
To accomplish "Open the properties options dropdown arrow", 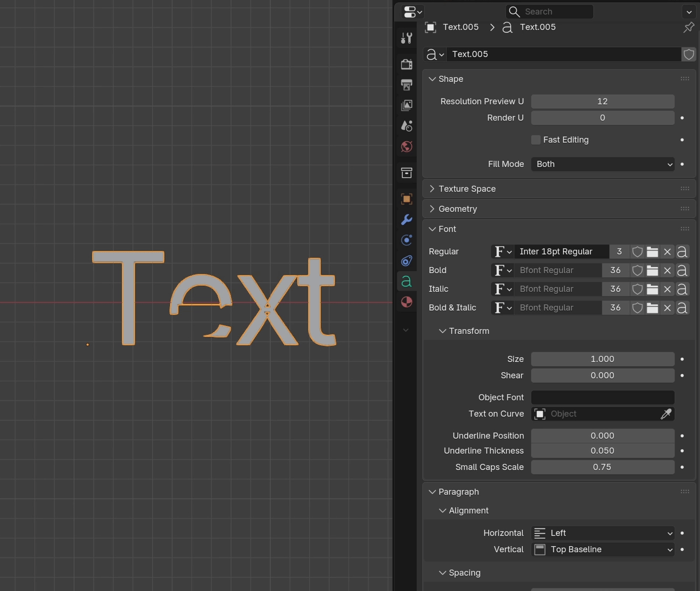I will [x=689, y=11].
